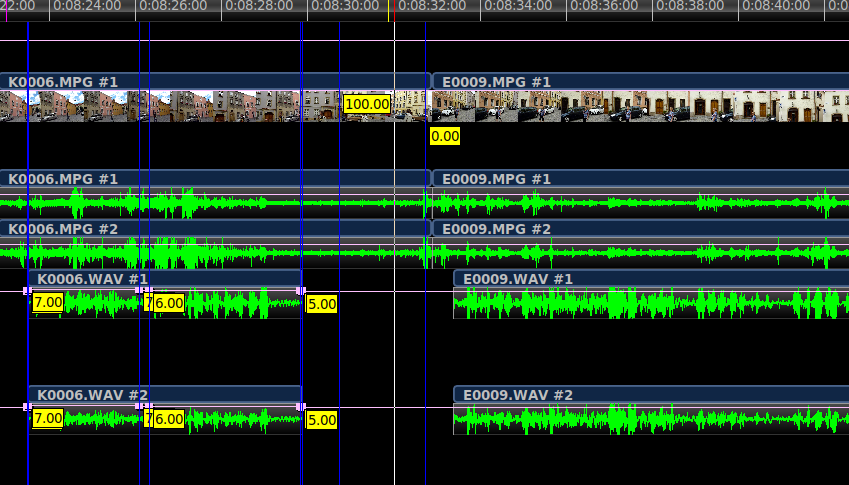849x485 pixels.
Task: Select the E0009.MPG #2 audio clip title
Action: coord(497,229)
